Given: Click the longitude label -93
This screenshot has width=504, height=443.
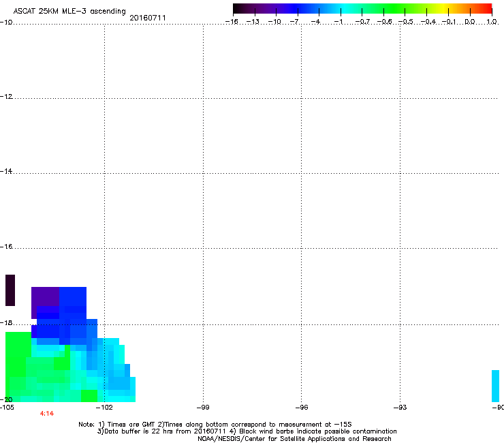Looking at the screenshot, I should point(400,408).
